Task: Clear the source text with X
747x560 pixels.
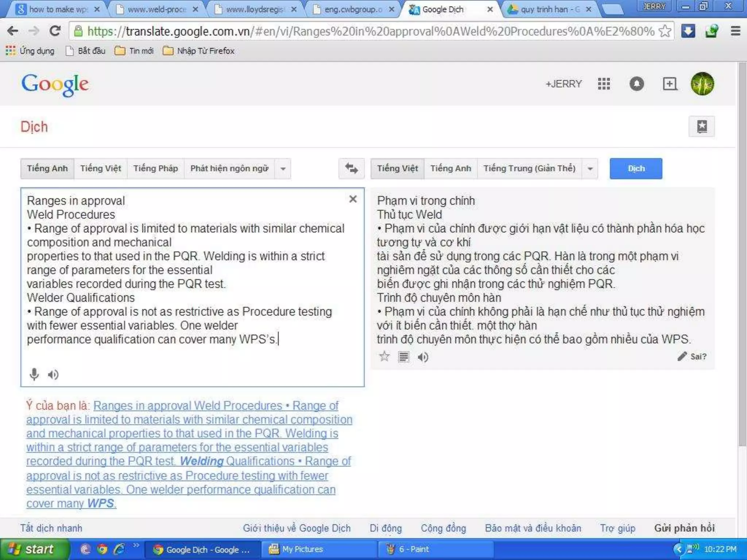Action: tap(353, 199)
